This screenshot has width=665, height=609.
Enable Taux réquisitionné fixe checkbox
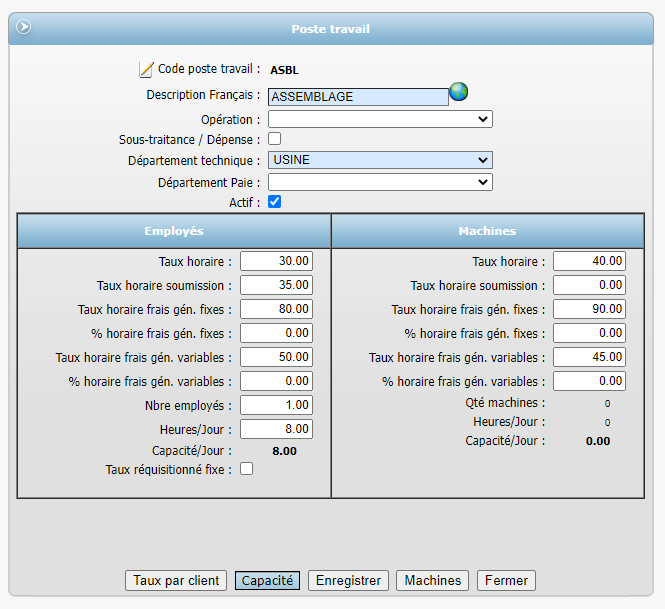[x=247, y=469]
